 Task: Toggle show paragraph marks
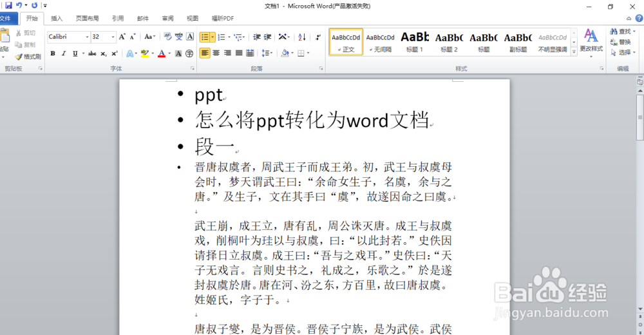click(318, 37)
